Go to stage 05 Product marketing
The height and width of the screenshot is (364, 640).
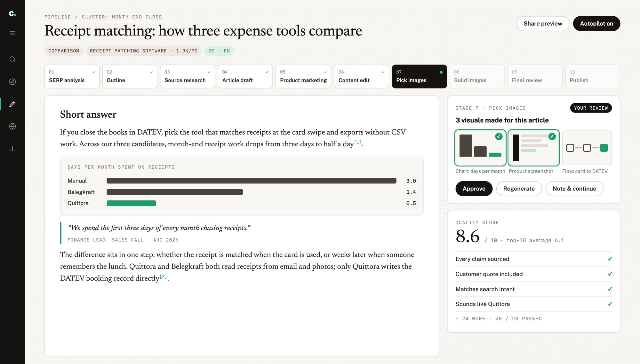pos(303,77)
